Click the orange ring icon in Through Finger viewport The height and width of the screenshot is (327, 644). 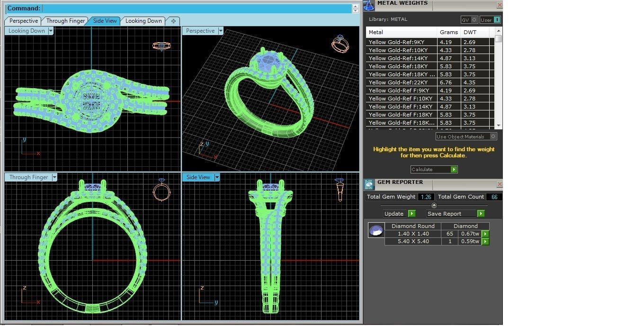tap(161, 190)
